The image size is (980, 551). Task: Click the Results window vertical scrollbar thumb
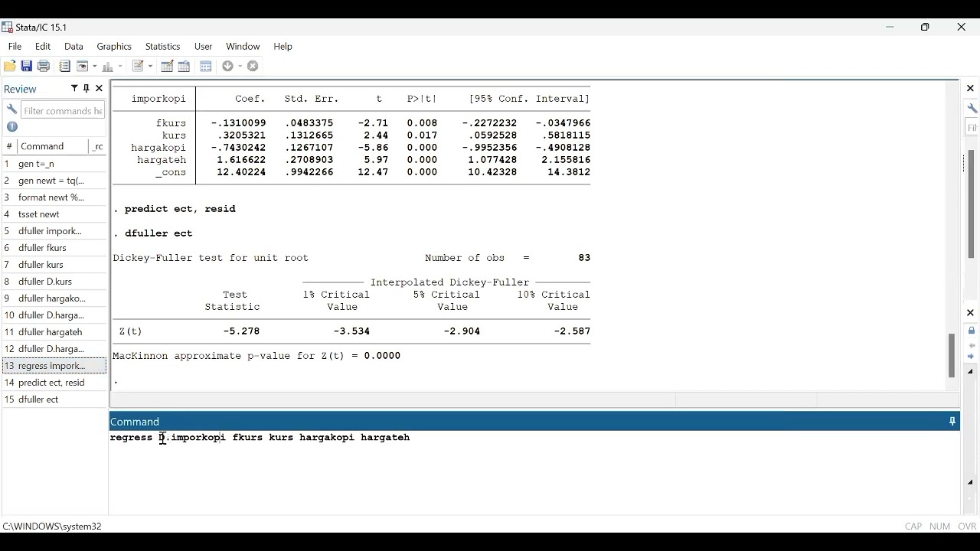pos(952,355)
